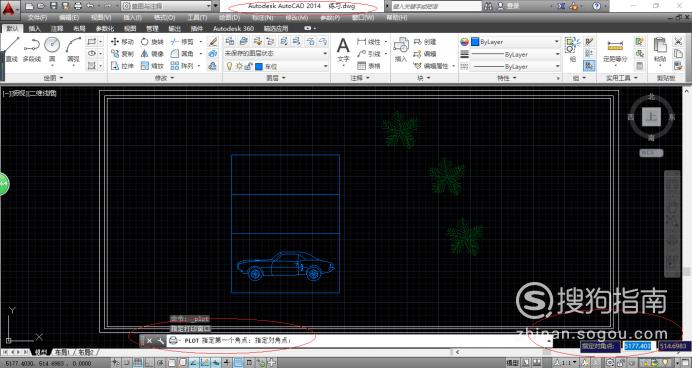Select the Circle (圆) tool

(52, 49)
